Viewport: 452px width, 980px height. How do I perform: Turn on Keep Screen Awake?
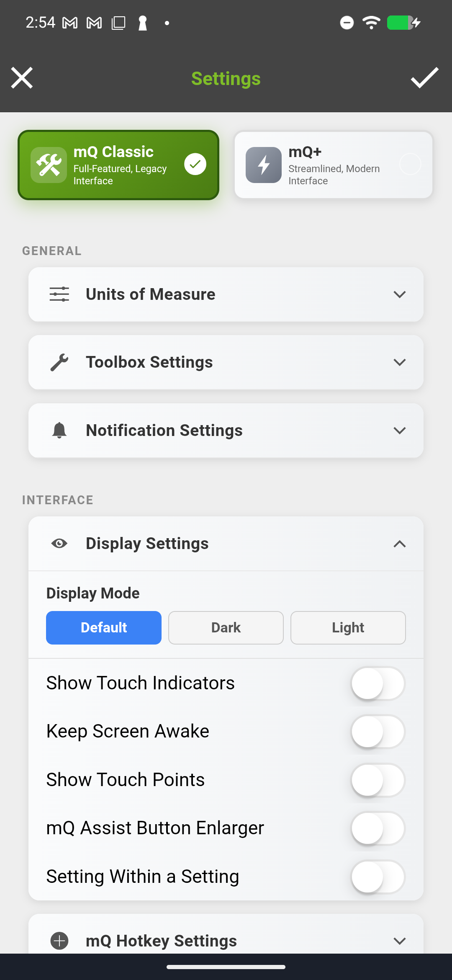[x=377, y=731]
